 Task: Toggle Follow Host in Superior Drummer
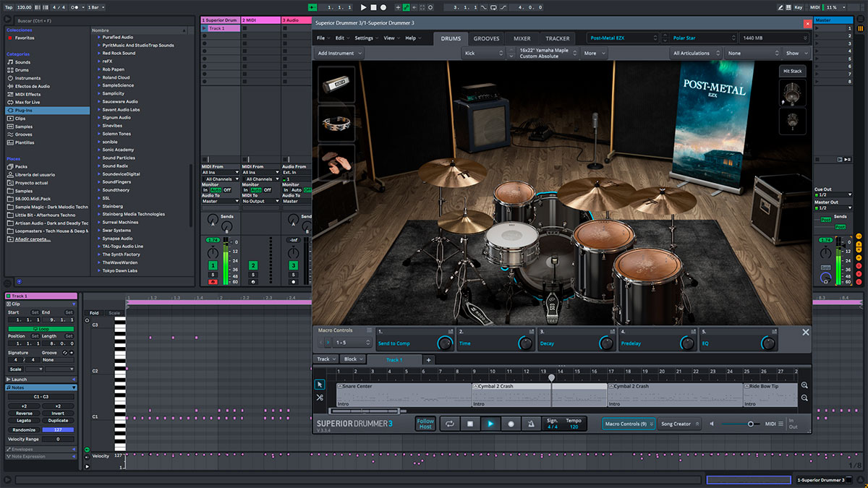point(425,424)
